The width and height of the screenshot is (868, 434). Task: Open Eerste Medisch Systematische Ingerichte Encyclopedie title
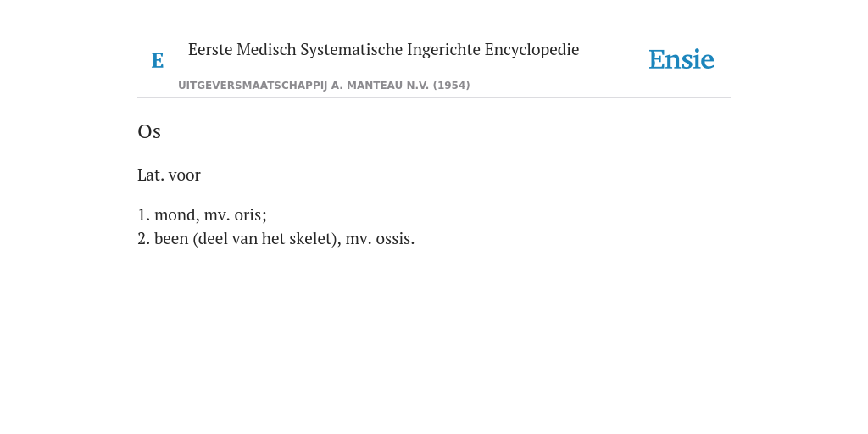[x=384, y=50]
